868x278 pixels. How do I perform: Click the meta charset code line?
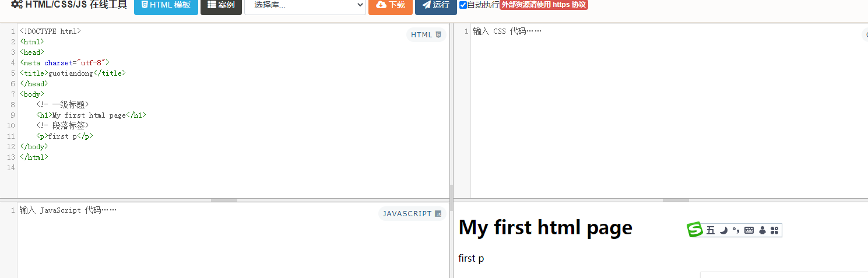(x=65, y=63)
